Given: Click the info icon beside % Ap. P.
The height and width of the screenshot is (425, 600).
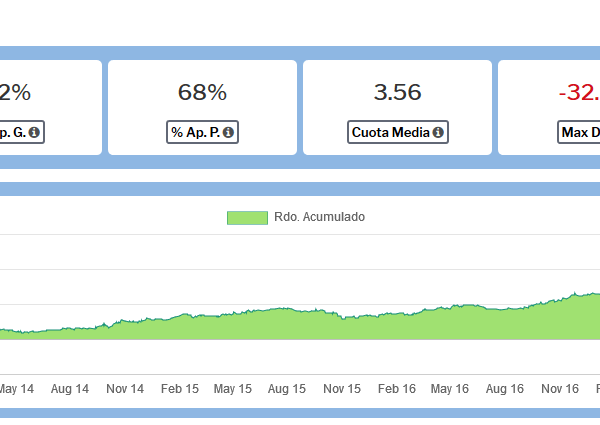Looking at the screenshot, I should click(228, 132).
